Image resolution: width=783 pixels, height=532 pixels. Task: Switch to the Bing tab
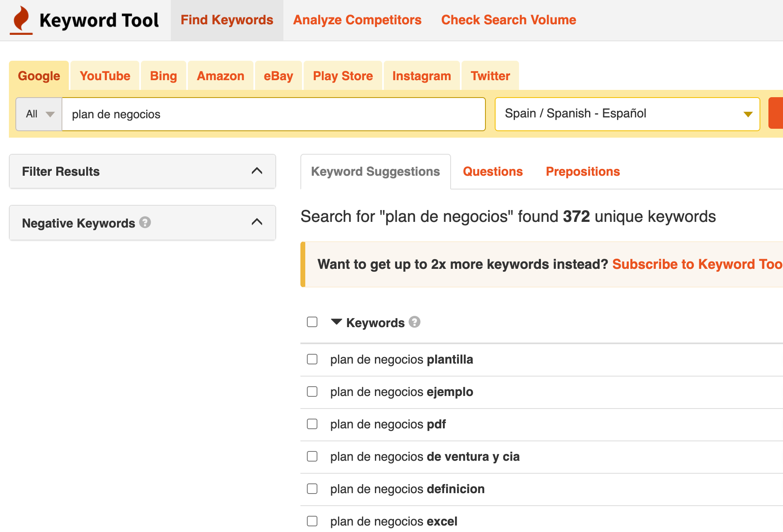(x=164, y=76)
